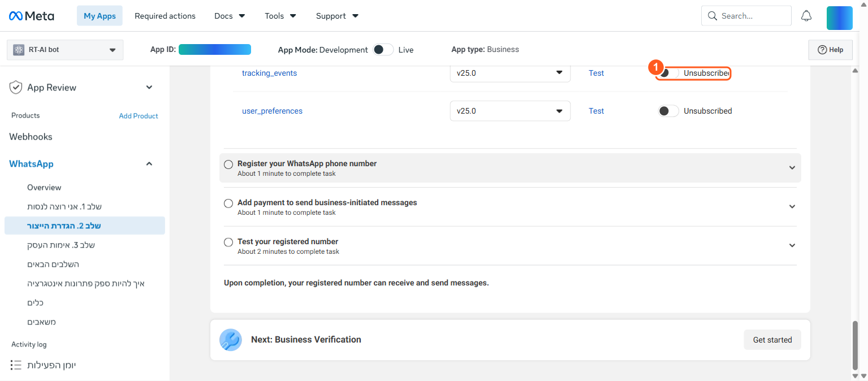Open איך להיות ספק פתרונות אינטגרציה
Viewport: 868px width, 381px height.
86,284
